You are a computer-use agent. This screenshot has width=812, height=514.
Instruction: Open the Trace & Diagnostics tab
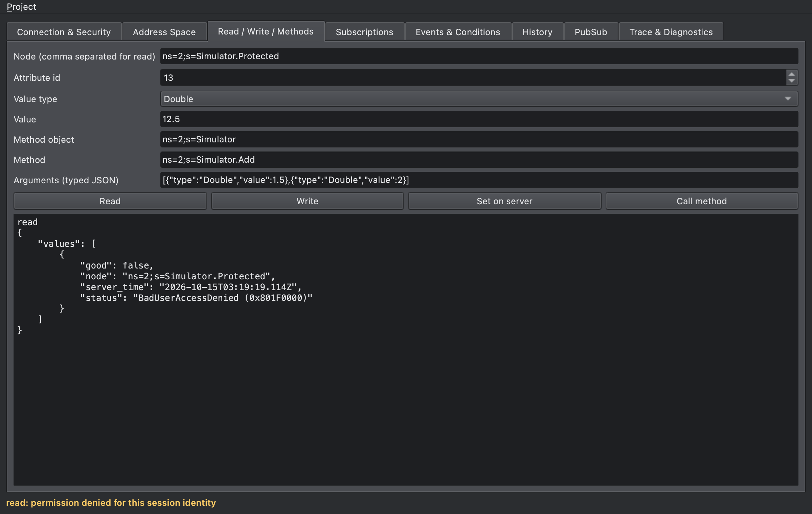671,32
